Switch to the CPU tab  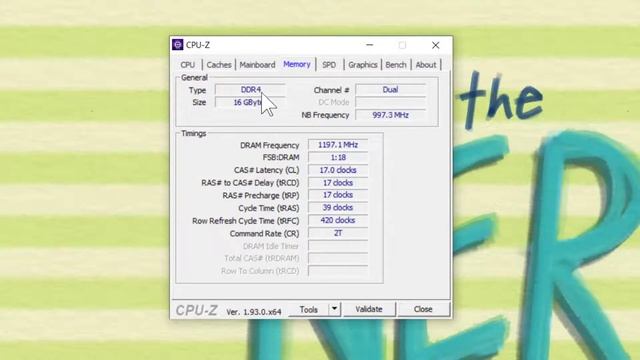point(188,65)
